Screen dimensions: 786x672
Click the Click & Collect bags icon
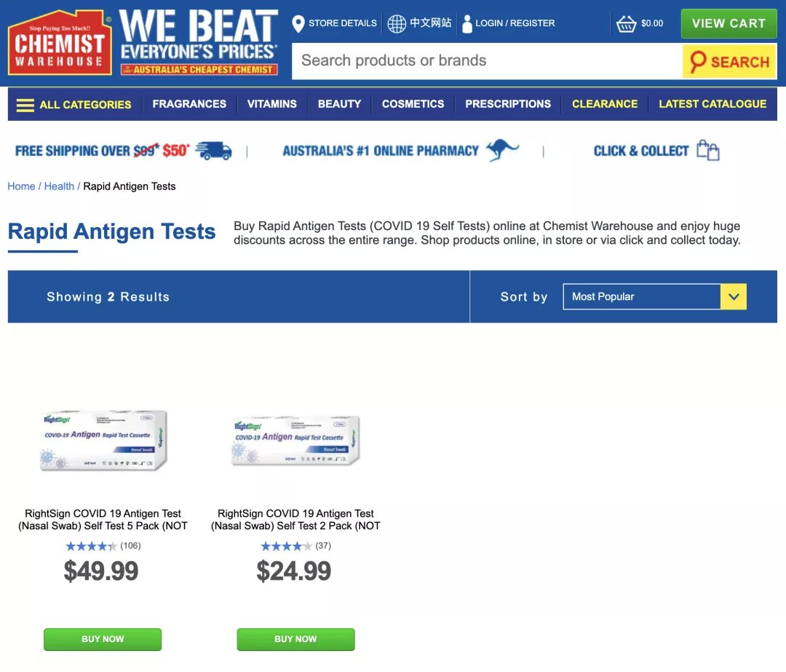point(708,150)
